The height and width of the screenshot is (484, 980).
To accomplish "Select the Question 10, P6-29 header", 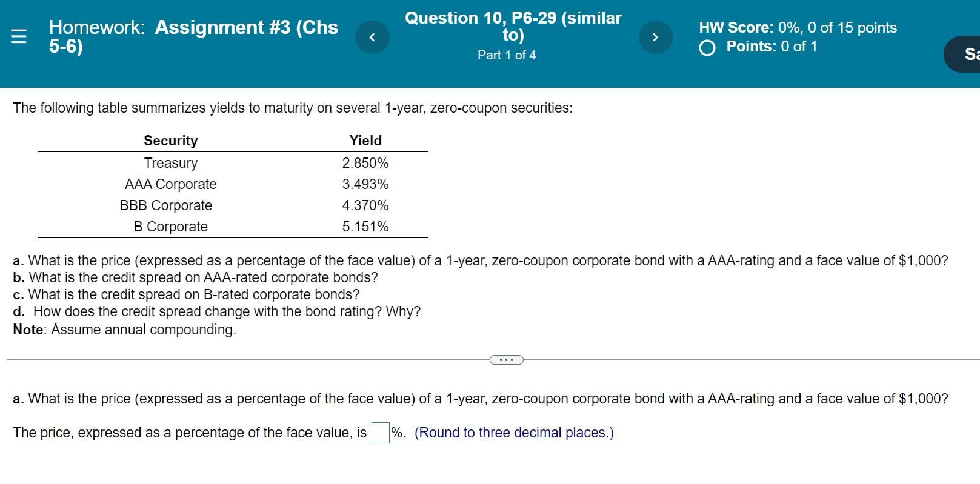I will [x=513, y=27].
